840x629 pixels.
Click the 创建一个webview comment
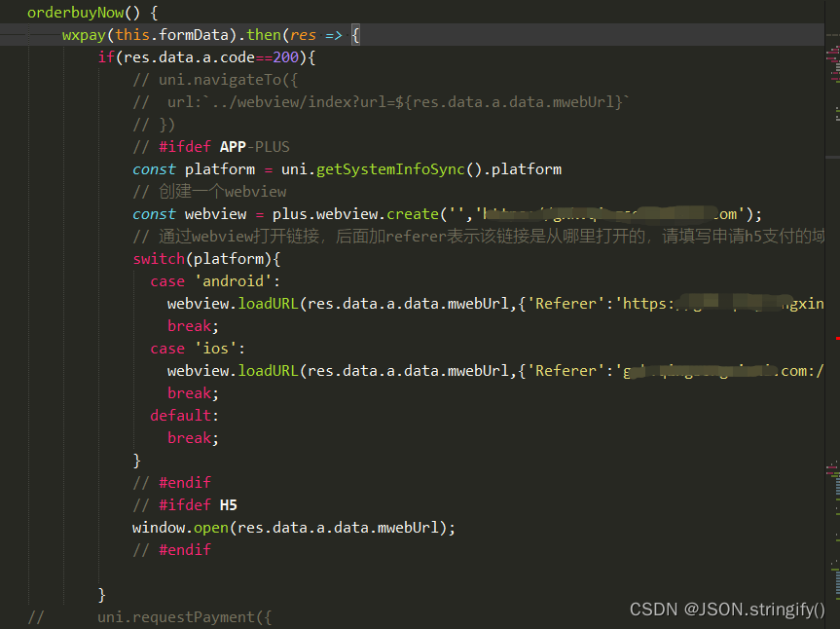pos(209,192)
